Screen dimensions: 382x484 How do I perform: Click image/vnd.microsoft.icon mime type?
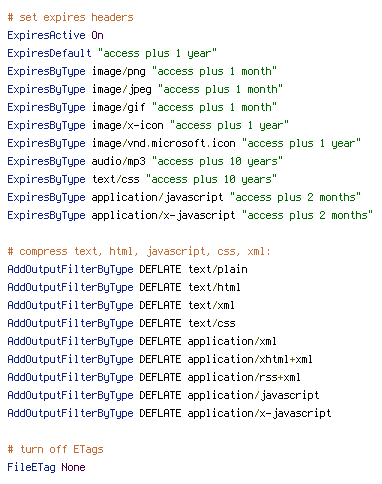[x=164, y=144]
